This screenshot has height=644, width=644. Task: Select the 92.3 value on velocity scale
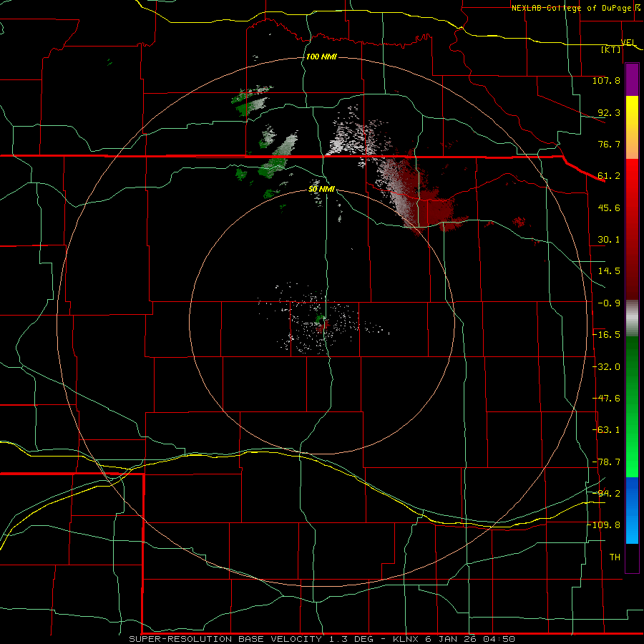pos(609,112)
